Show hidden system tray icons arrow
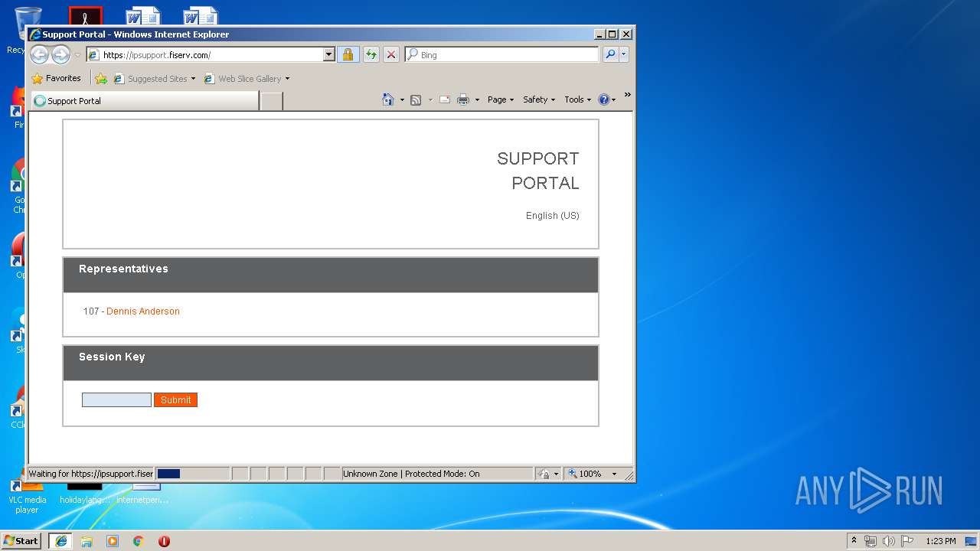980x551 pixels. (854, 540)
